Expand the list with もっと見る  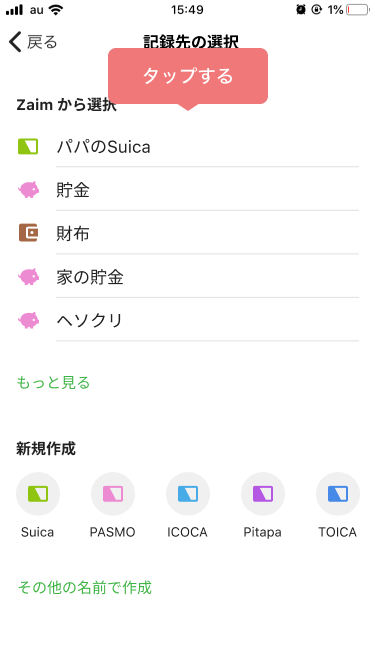point(53,382)
